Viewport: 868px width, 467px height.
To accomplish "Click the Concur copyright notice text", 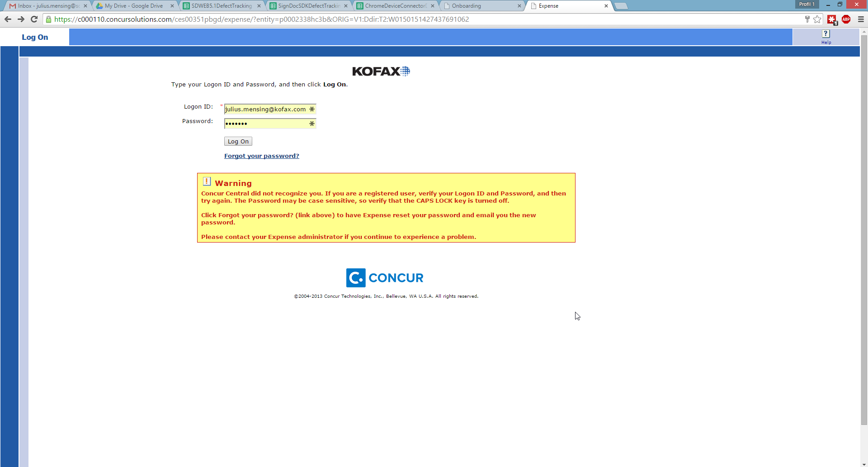I will (386, 296).
